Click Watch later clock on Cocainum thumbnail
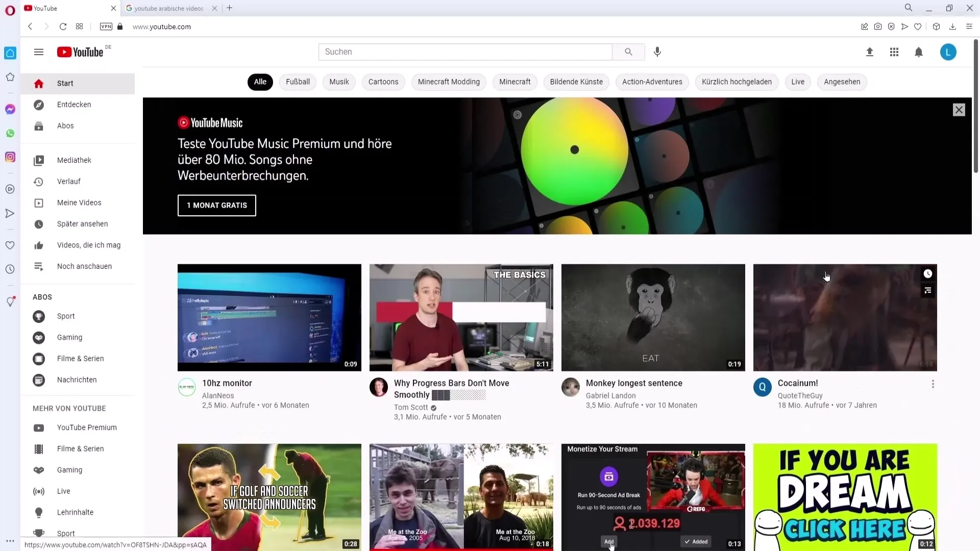980x551 pixels. [x=927, y=274]
